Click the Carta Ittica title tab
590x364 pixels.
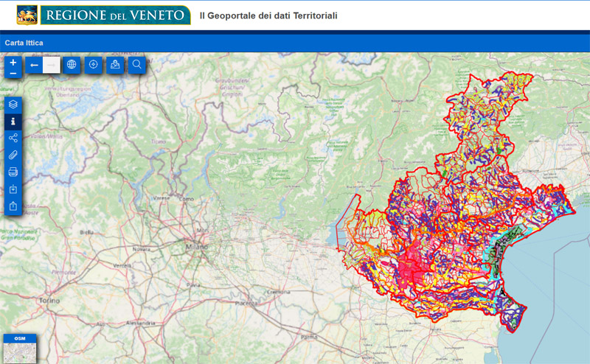[x=24, y=43]
